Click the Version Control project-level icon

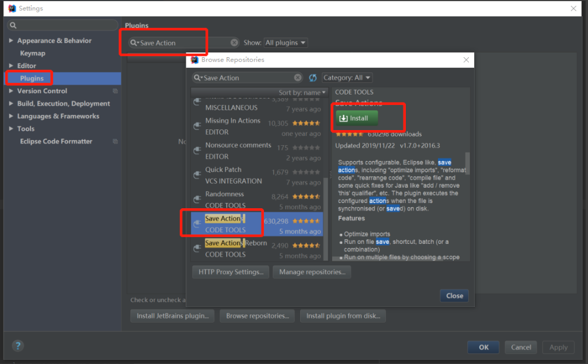tap(116, 91)
